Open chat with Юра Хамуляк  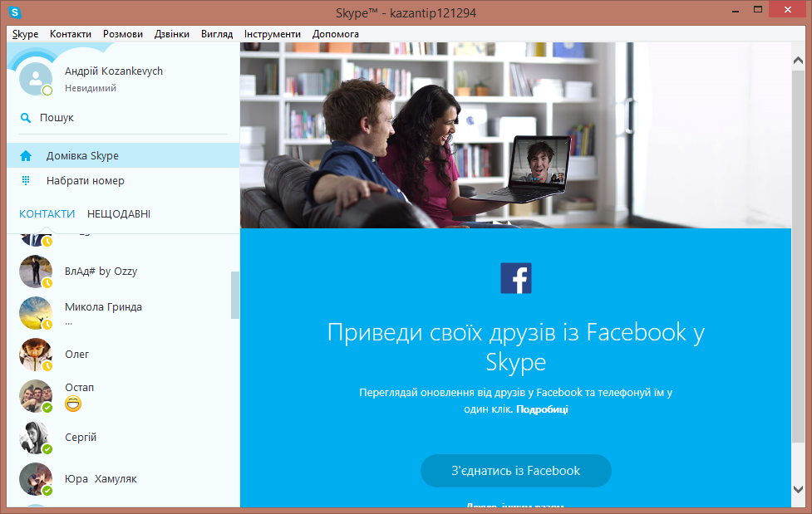coord(101,479)
